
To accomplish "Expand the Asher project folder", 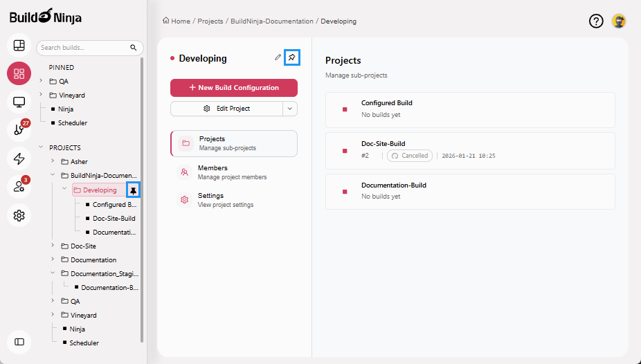I will [53, 162].
